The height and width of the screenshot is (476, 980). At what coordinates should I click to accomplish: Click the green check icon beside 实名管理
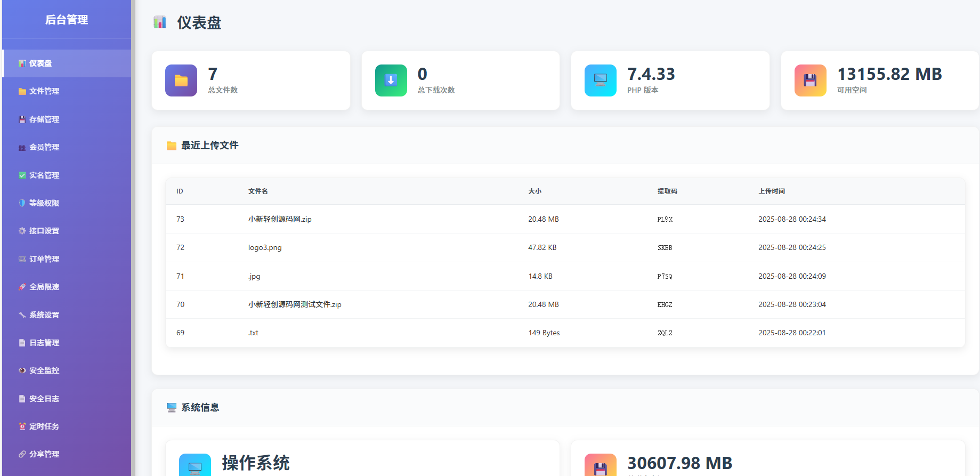pyautogui.click(x=22, y=175)
